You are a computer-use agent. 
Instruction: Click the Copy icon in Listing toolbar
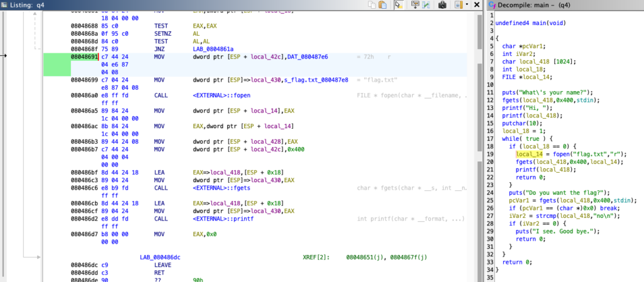coord(374,5)
